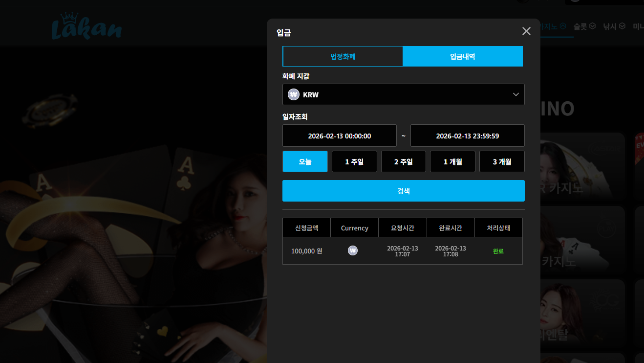Image resolution: width=644 pixels, height=363 pixels.
Task: Select the 3 개월 date range
Action: pos(502,161)
